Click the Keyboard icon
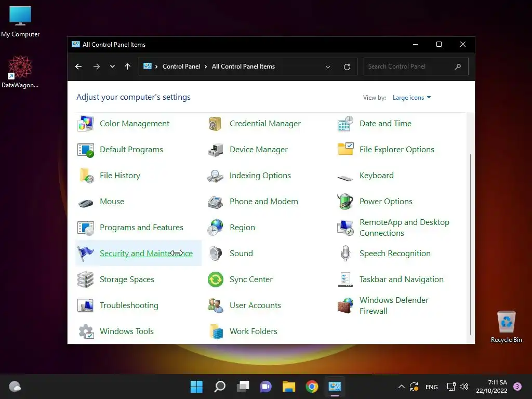Viewport: 532px width, 399px height. [345, 178]
